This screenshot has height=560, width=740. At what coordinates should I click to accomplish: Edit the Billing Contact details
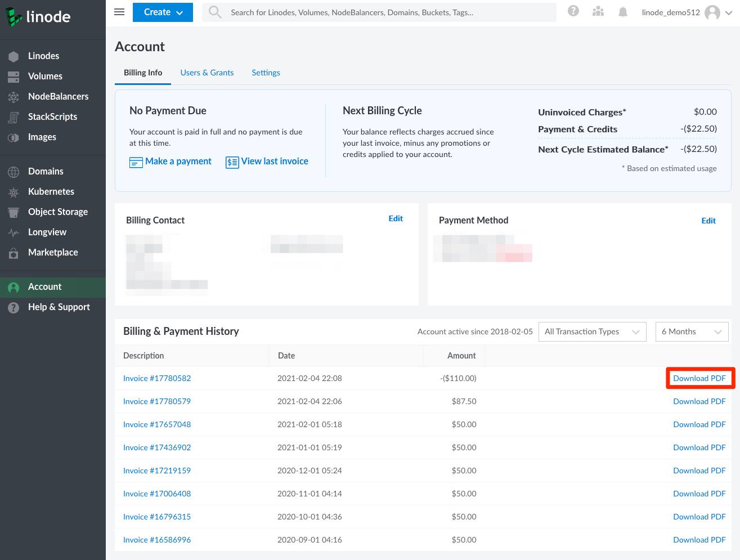396,218
